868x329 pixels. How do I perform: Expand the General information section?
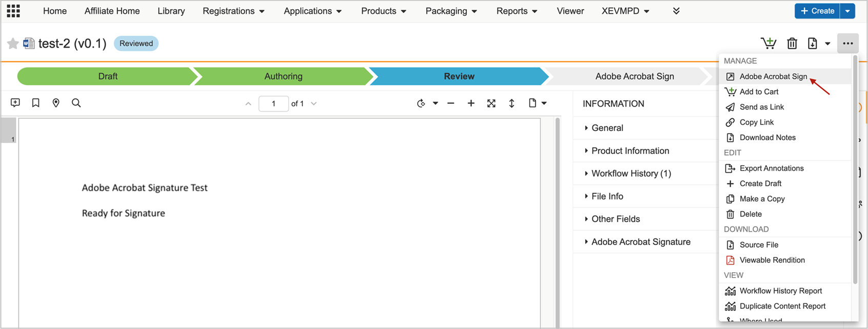pos(607,128)
